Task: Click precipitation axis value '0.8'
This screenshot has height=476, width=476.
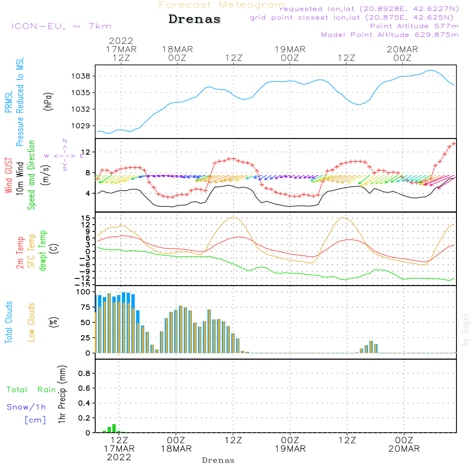Action: tap(84, 373)
